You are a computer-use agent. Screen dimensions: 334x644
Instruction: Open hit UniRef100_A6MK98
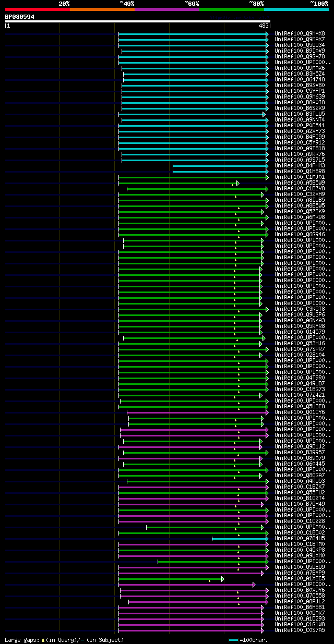301,217
